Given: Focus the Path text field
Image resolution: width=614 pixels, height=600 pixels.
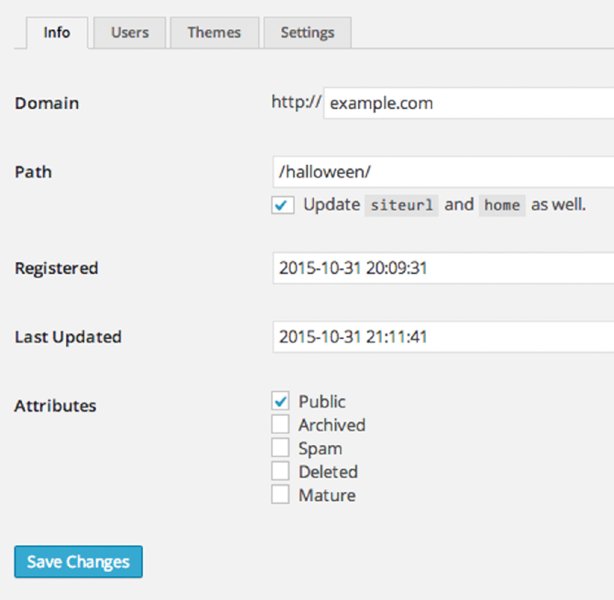Looking at the screenshot, I should point(443,172).
